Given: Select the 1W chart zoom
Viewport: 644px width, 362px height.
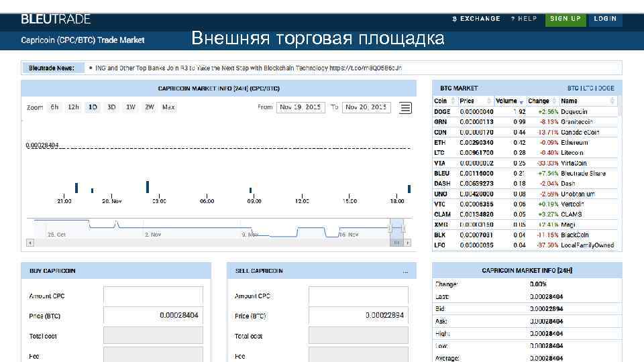Looking at the screenshot, I should click(x=131, y=107).
